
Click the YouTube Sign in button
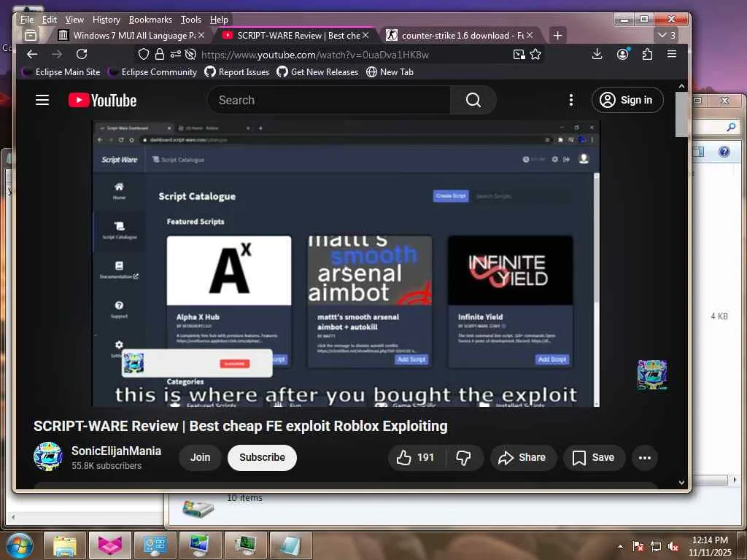pyautogui.click(x=627, y=100)
